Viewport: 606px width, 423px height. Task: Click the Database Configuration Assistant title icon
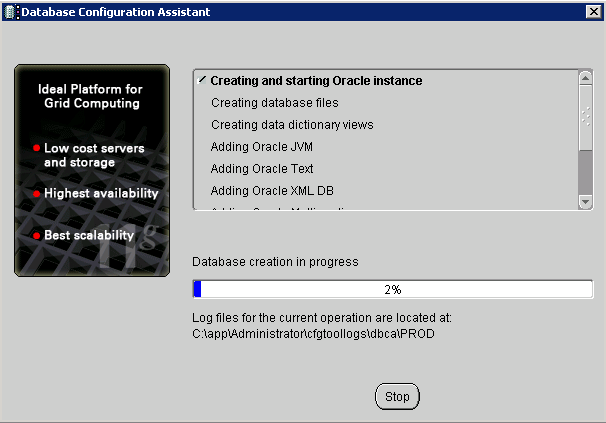10,12
